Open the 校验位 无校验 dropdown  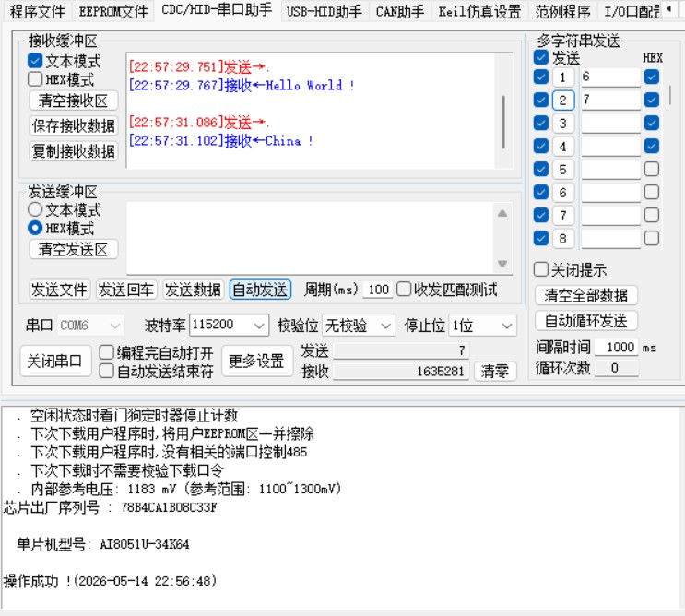360,326
